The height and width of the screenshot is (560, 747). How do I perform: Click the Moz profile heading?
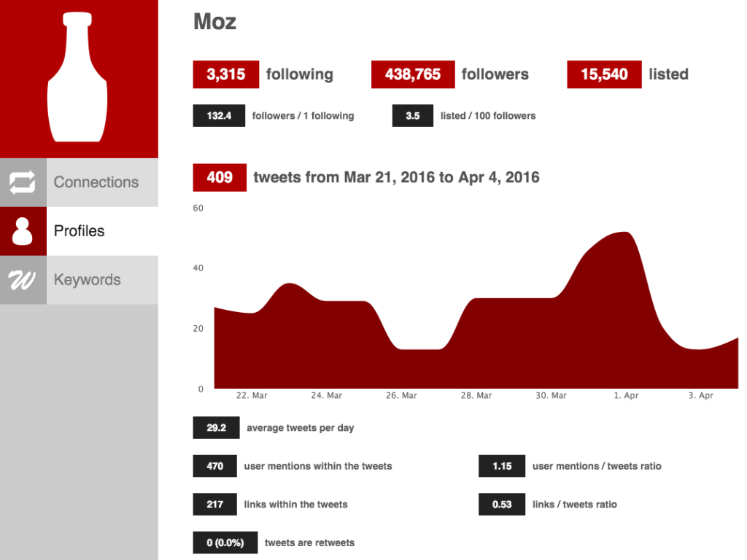pos(215,22)
